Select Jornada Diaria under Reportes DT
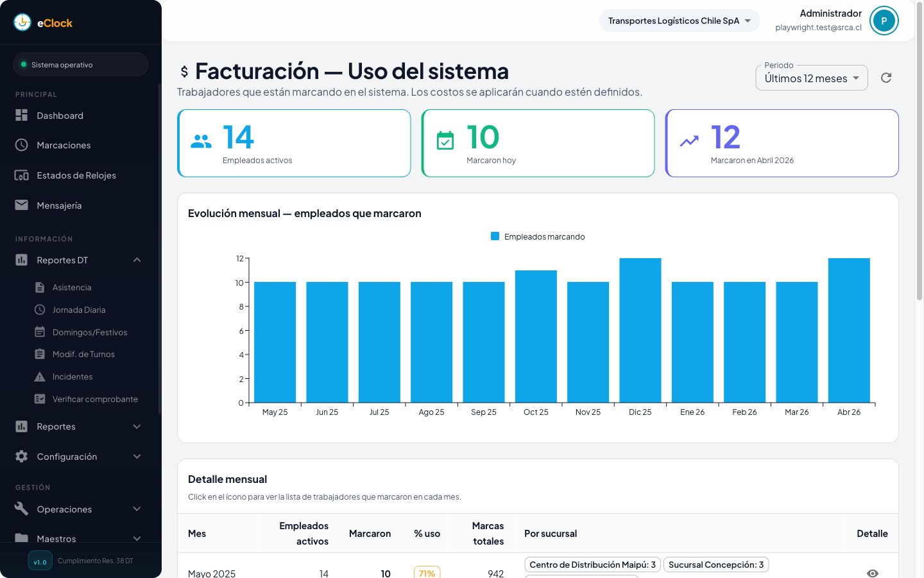Image resolution: width=924 pixels, height=578 pixels. pos(80,310)
